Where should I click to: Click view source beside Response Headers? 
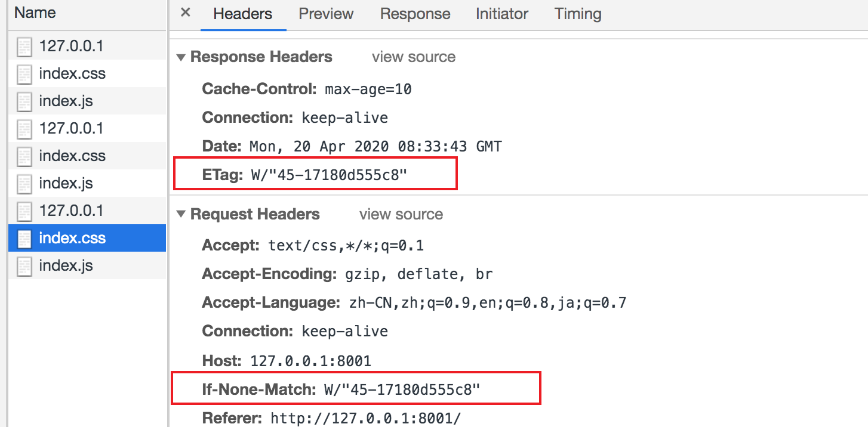[x=413, y=57]
